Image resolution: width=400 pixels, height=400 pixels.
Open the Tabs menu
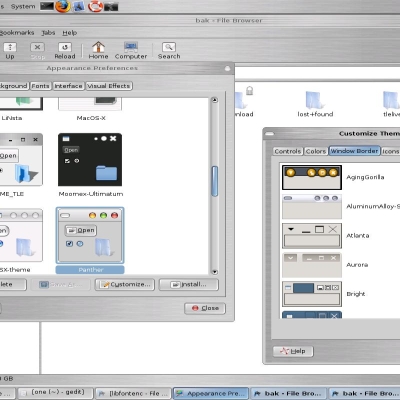[48, 33]
